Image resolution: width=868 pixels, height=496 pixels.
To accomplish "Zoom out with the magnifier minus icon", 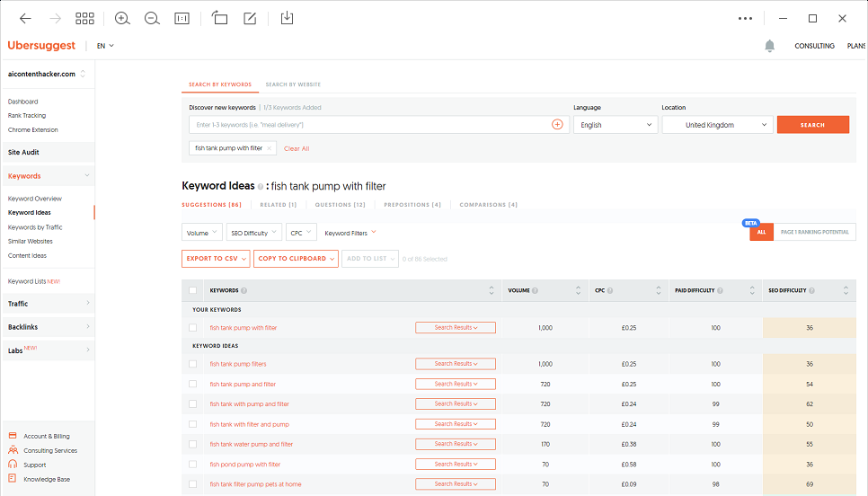I will point(152,18).
